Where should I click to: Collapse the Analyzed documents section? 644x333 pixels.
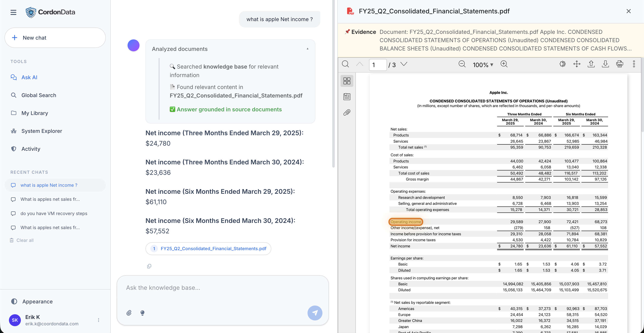pos(308,49)
